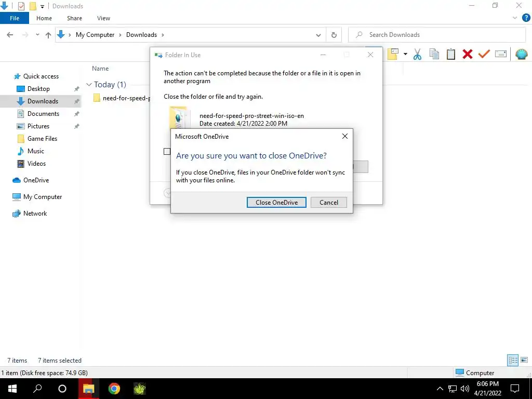
Task: Switch to the View ribbon tab
Action: click(103, 18)
